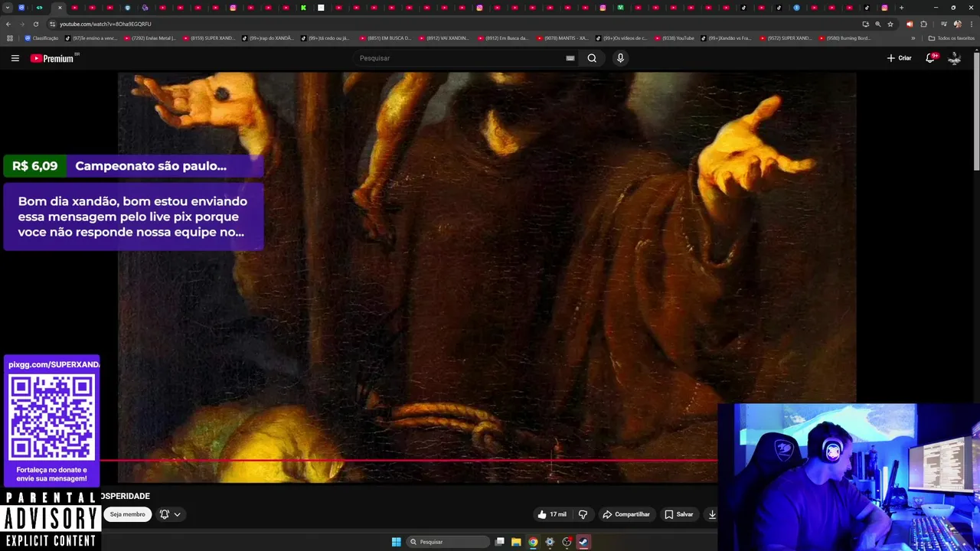980x551 pixels.
Task: Open the YouTube hamburger guide menu
Action: pyautogui.click(x=15, y=58)
